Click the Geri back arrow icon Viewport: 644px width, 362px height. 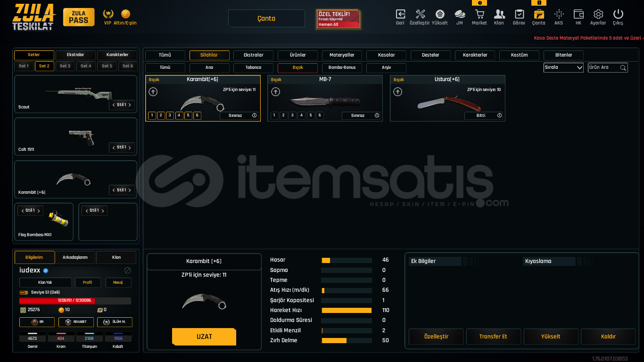pos(400,14)
